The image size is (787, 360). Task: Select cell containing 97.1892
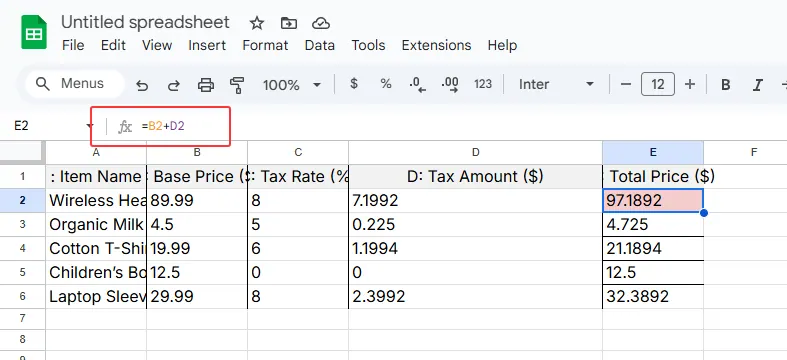pos(653,201)
